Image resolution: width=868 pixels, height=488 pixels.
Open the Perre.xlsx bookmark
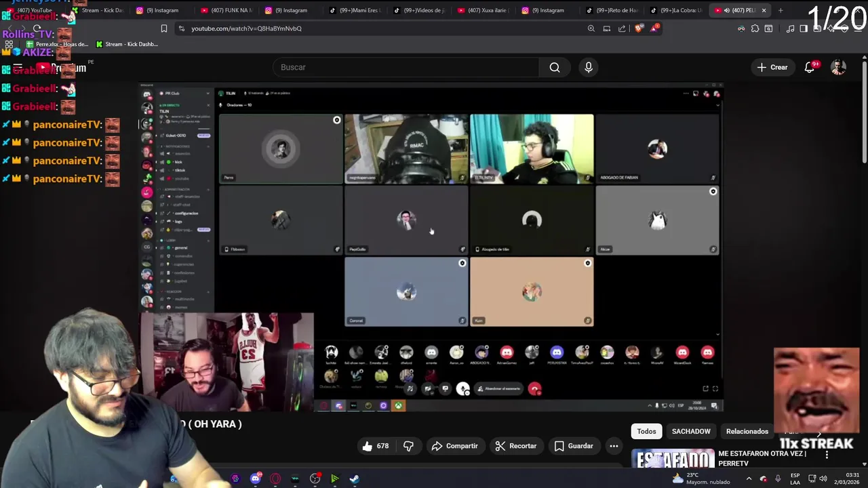[57, 44]
